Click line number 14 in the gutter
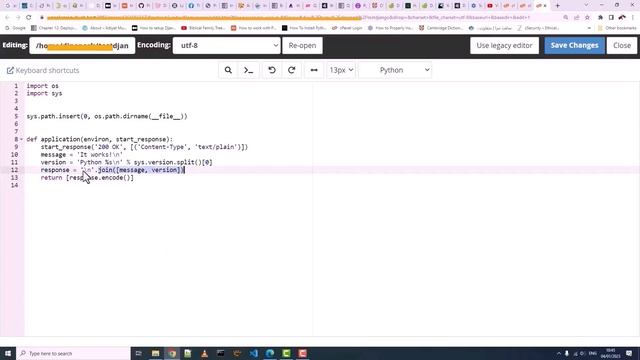The width and height of the screenshot is (640, 360). (14, 185)
